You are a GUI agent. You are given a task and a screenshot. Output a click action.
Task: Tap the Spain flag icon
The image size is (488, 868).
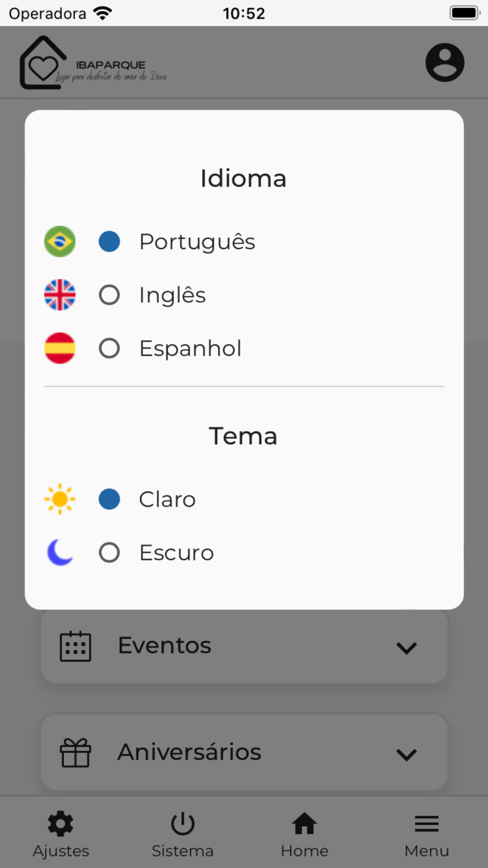[60, 348]
